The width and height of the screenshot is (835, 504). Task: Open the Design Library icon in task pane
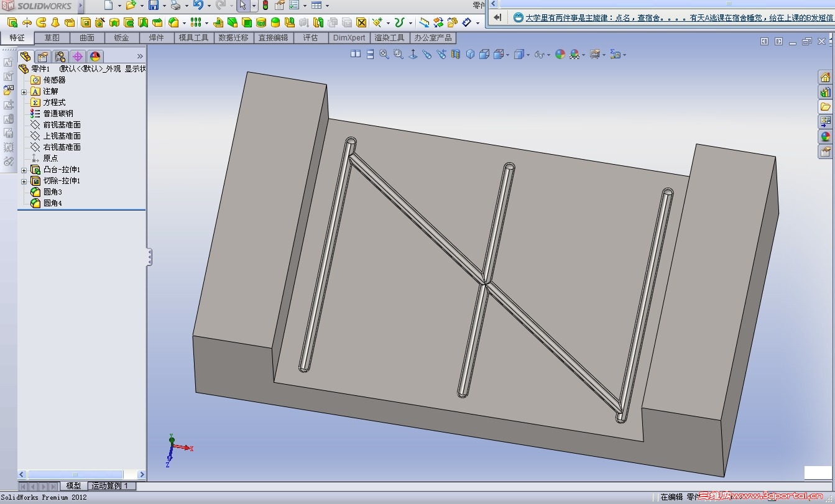point(825,92)
